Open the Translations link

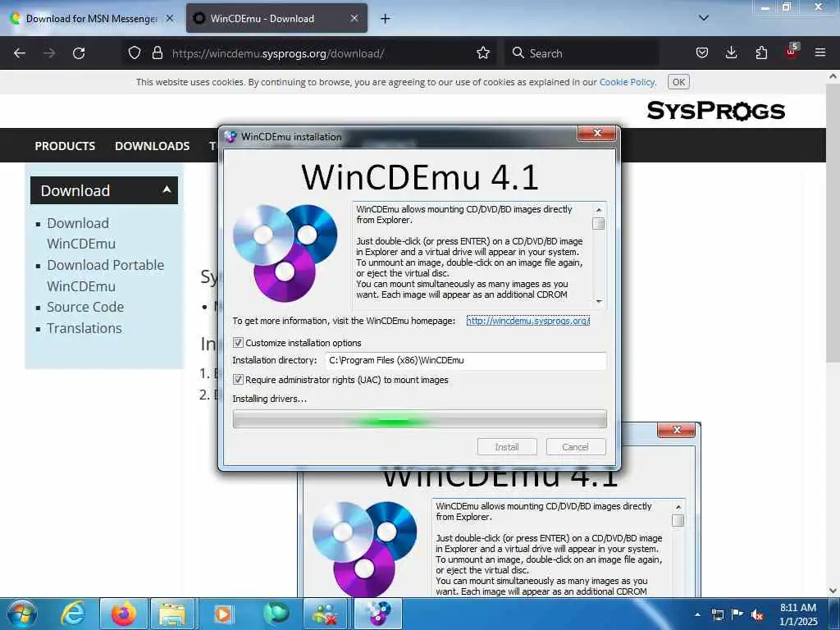click(84, 328)
